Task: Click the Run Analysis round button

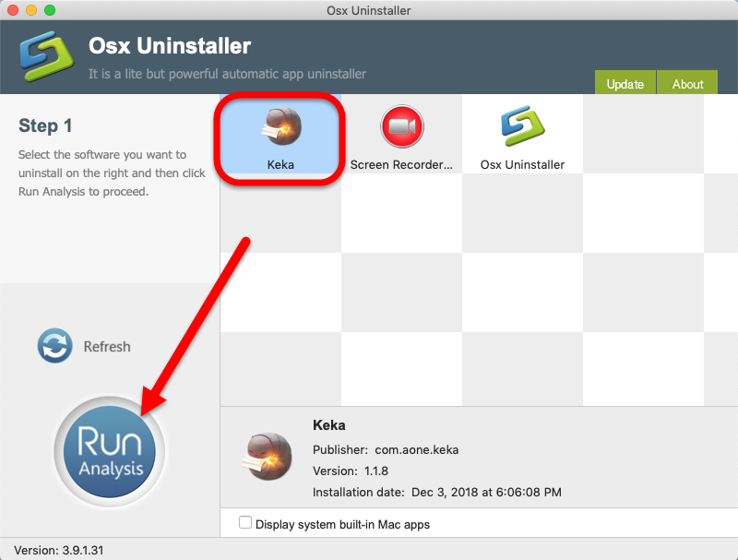Action: pyautogui.click(x=110, y=452)
